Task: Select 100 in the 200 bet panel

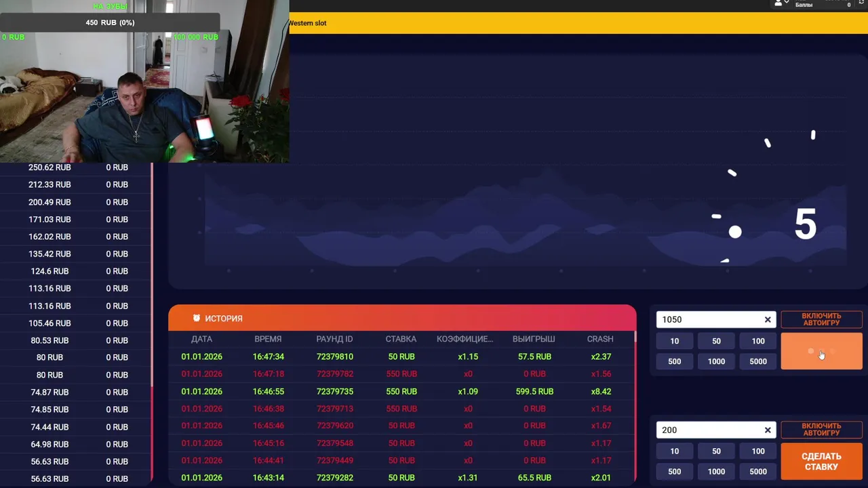Action: pos(758,451)
